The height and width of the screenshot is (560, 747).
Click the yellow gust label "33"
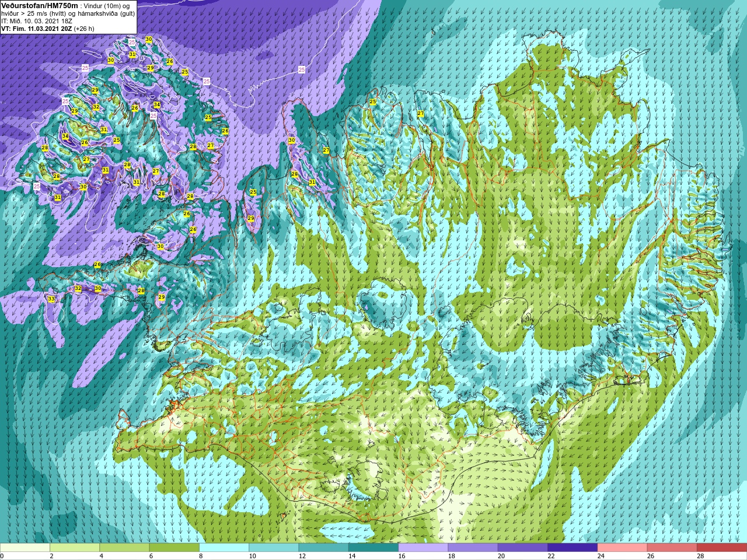51,299
